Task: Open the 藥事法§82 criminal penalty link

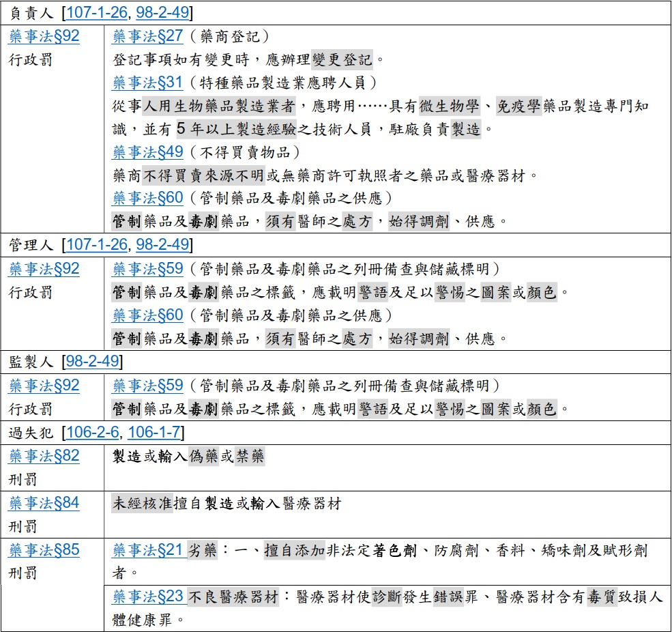Action: coord(44,456)
